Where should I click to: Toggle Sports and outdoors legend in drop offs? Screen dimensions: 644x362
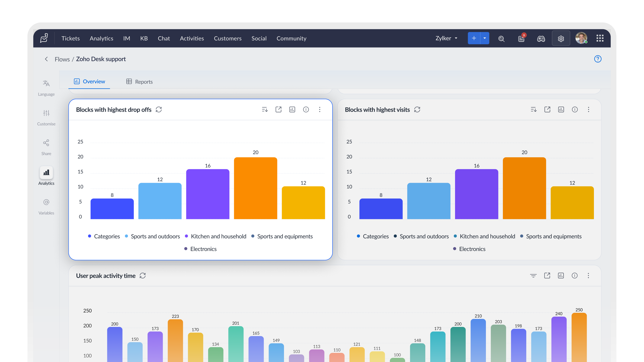pyautogui.click(x=152, y=236)
